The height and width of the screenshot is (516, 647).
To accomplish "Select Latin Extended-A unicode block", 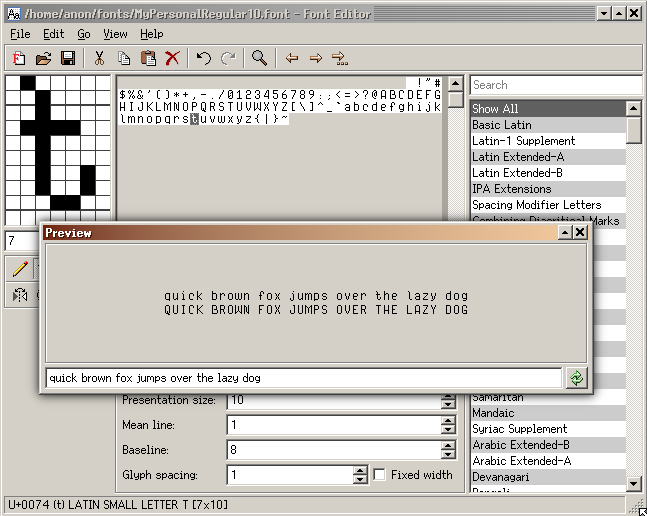I will [x=517, y=157].
